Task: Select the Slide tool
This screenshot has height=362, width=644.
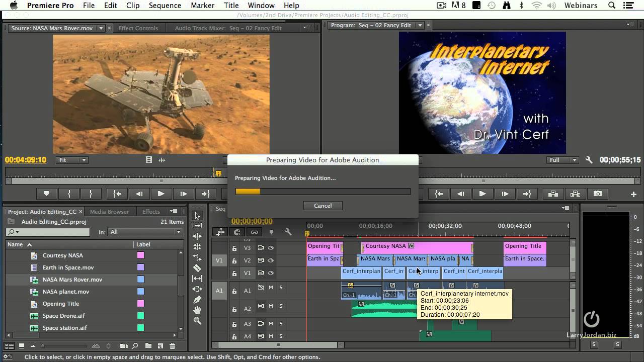Action: pyautogui.click(x=197, y=289)
